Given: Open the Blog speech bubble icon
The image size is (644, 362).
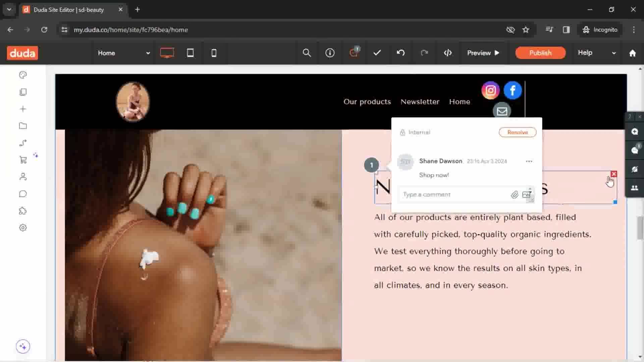Looking at the screenshot, I should tap(23, 194).
